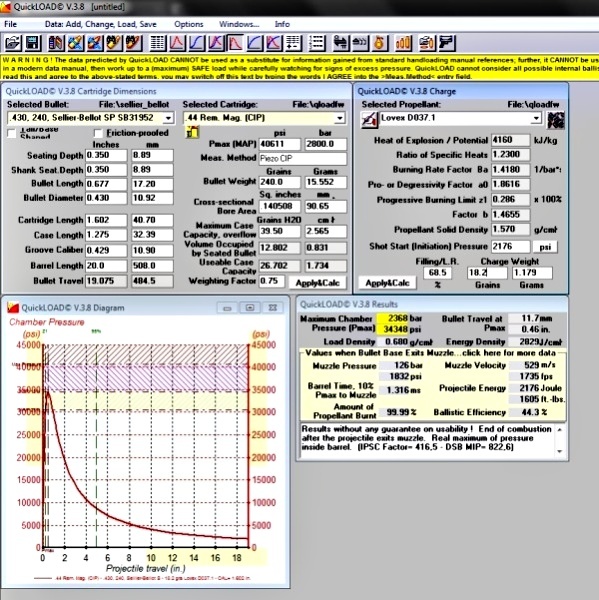Open the Windows... menu
The width and height of the screenshot is (599, 600).
pyautogui.click(x=239, y=24)
